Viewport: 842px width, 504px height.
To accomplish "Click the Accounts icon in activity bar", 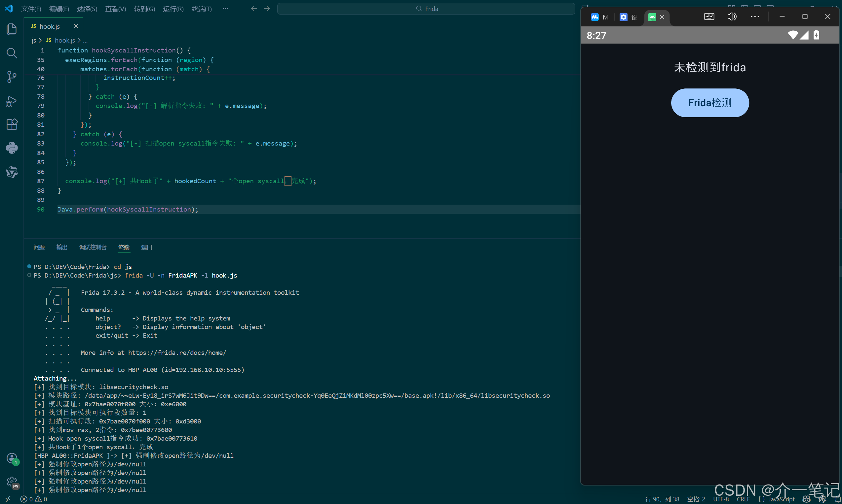I will (x=12, y=458).
